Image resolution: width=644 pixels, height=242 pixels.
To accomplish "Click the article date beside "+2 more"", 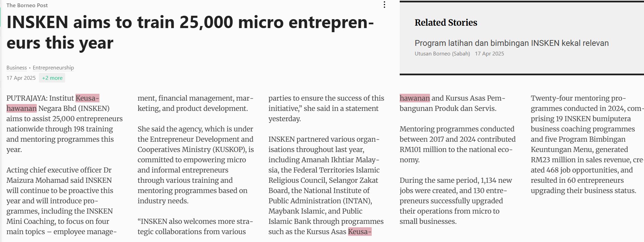I will (21, 78).
